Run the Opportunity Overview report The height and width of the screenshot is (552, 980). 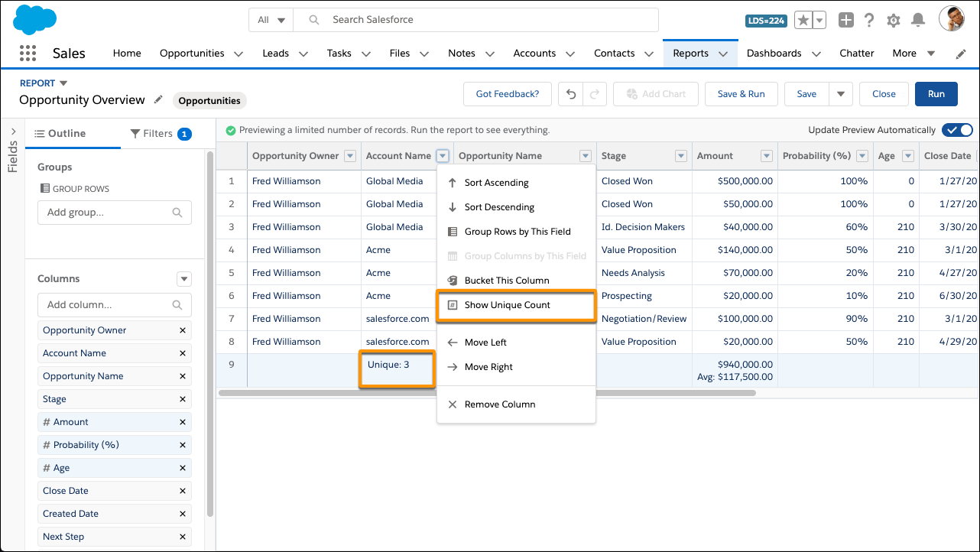936,93
